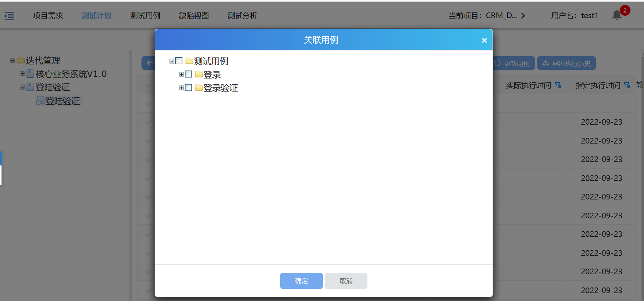Screen dimensions: 644x301
Task: Check the 登录 folder checkbox
Action: pyautogui.click(x=189, y=74)
